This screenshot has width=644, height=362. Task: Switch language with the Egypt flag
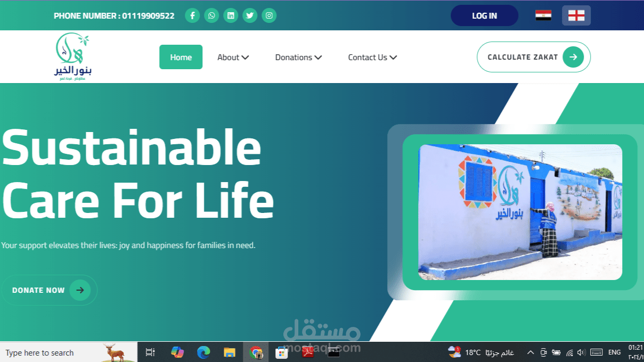pyautogui.click(x=543, y=15)
